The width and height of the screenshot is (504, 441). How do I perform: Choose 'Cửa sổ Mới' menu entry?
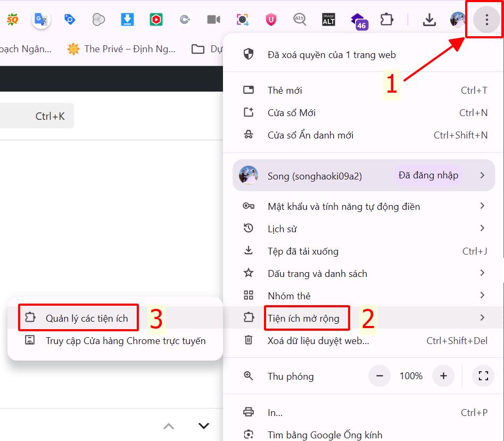pyautogui.click(x=363, y=113)
